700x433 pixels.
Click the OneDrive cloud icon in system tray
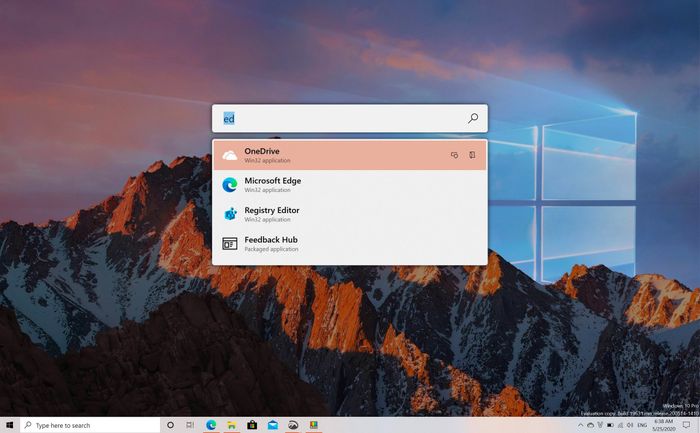click(x=591, y=425)
